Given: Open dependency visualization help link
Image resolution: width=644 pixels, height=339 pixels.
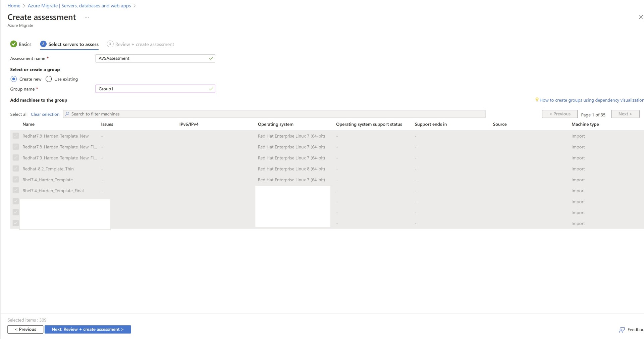Looking at the screenshot, I should 592,100.
